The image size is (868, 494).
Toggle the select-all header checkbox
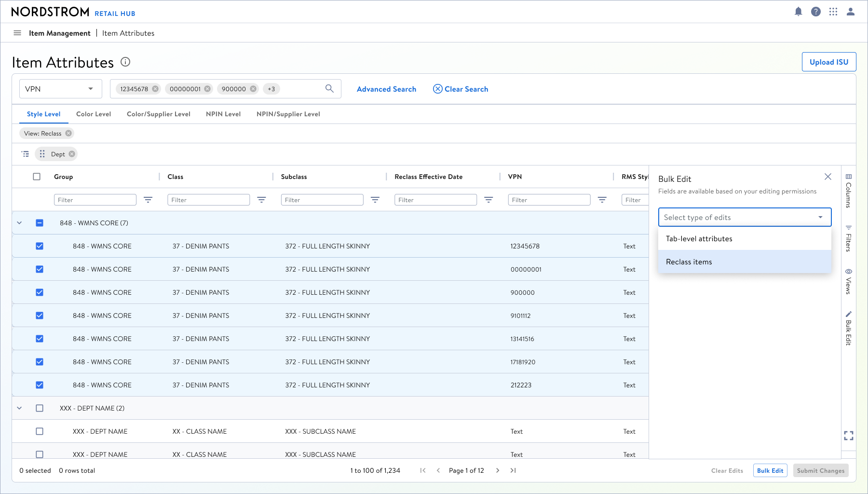[37, 177]
